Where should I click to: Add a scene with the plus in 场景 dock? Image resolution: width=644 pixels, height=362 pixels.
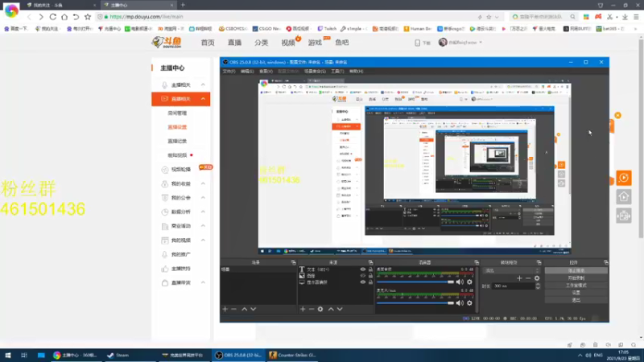click(x=225, y=309)
